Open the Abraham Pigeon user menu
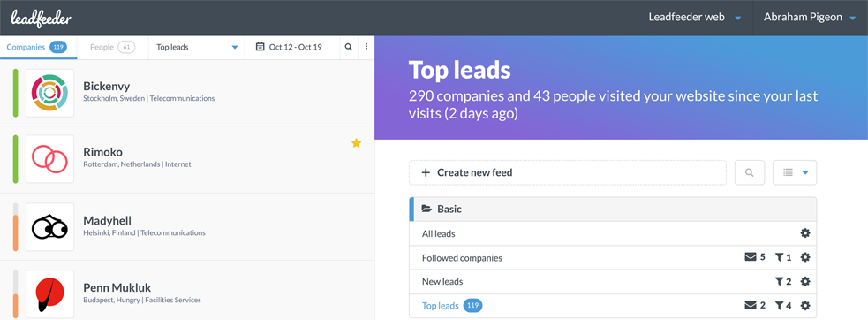 pos(811,17)
